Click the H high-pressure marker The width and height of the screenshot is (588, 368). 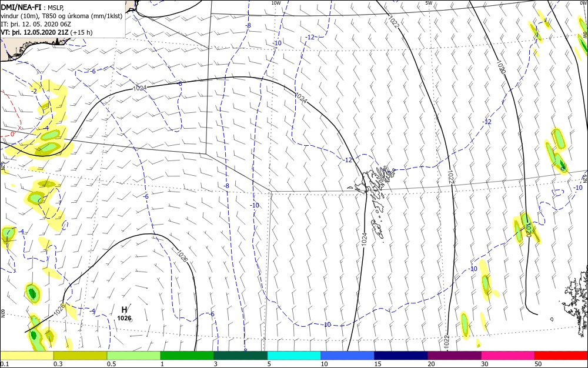pos(125,310)
